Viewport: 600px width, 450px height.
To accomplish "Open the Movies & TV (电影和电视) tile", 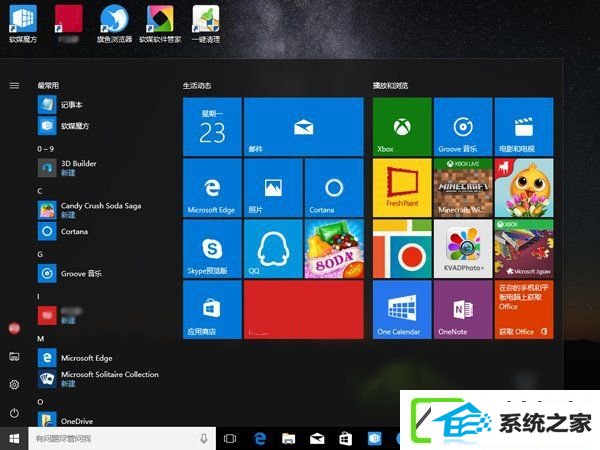I will [x=524, y=127].
